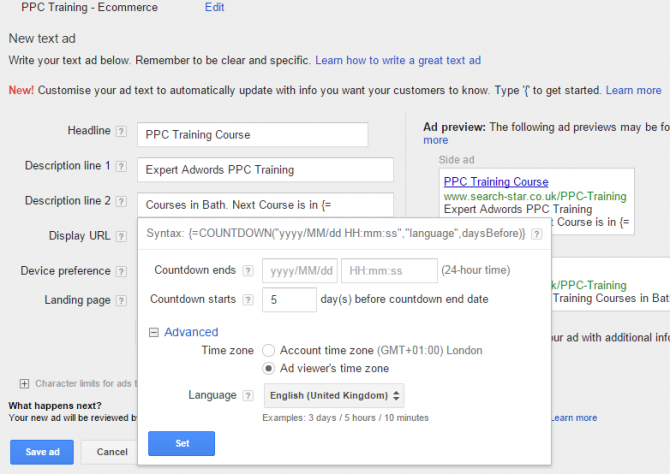Collapse the Advanced section minus icon

click(153, 332)
